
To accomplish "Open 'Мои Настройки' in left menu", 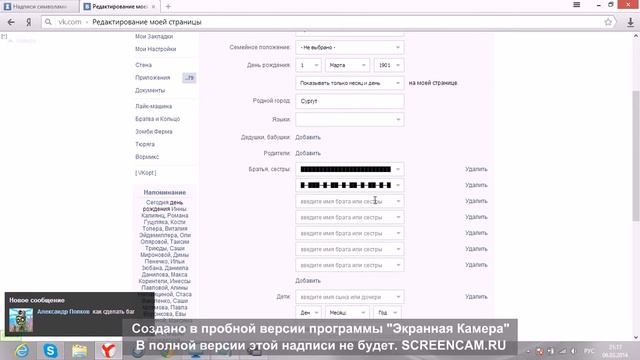I will tap(156, 49).
